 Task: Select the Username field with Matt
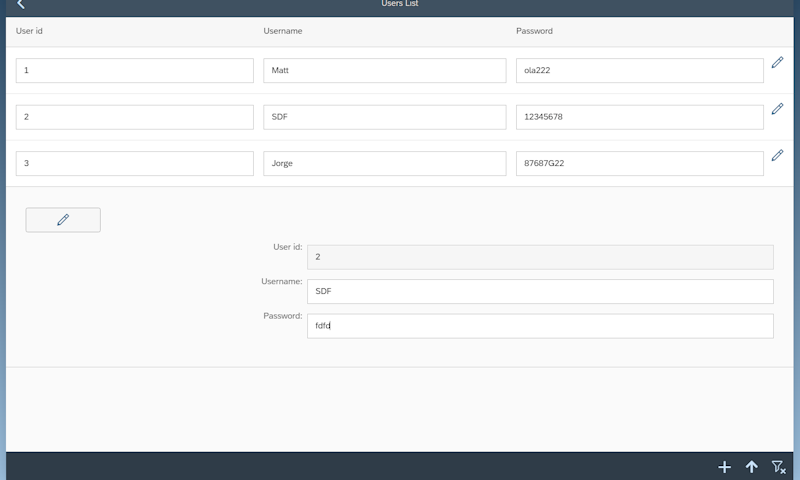tap(385, 71)
